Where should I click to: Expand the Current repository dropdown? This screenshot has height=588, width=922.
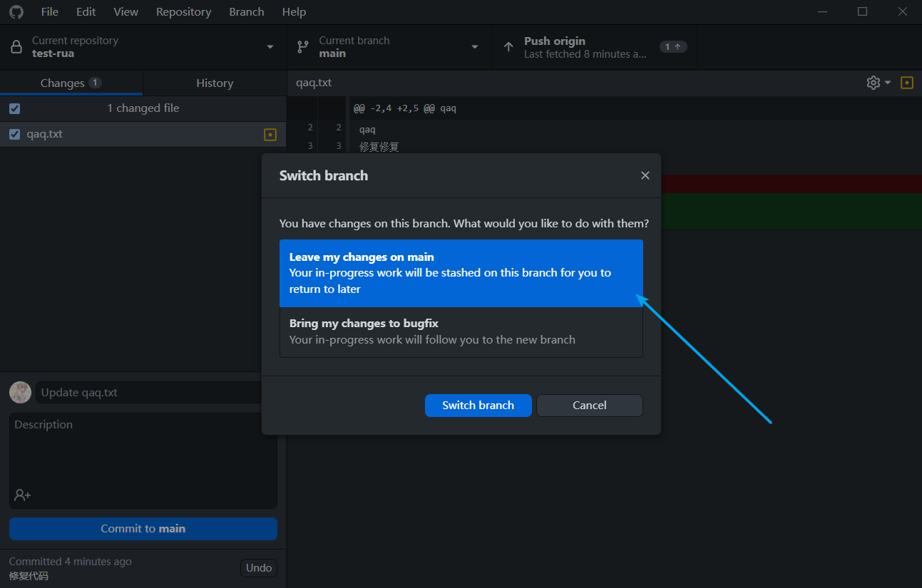coord(270,47)
